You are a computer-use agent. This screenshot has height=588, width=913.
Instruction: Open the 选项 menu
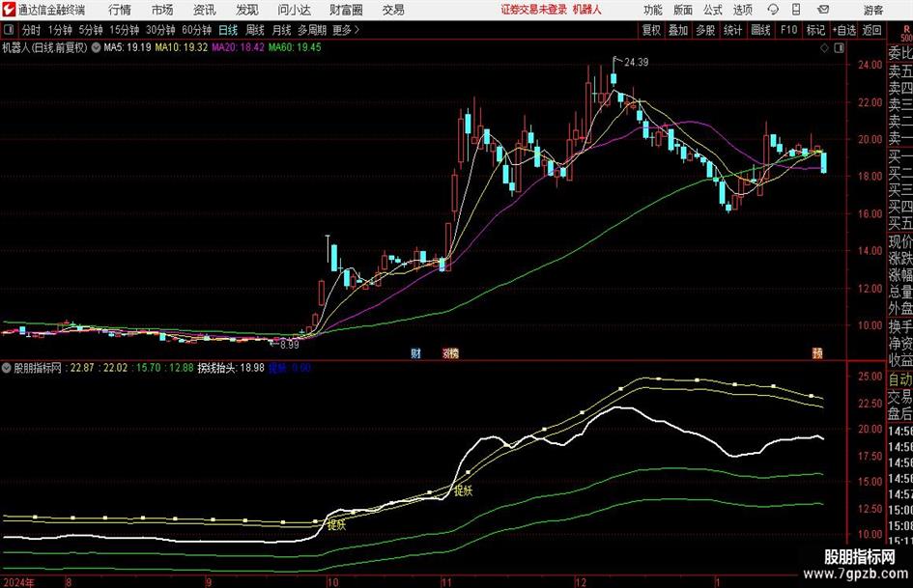pyautogui.click(x=742, y=10)
